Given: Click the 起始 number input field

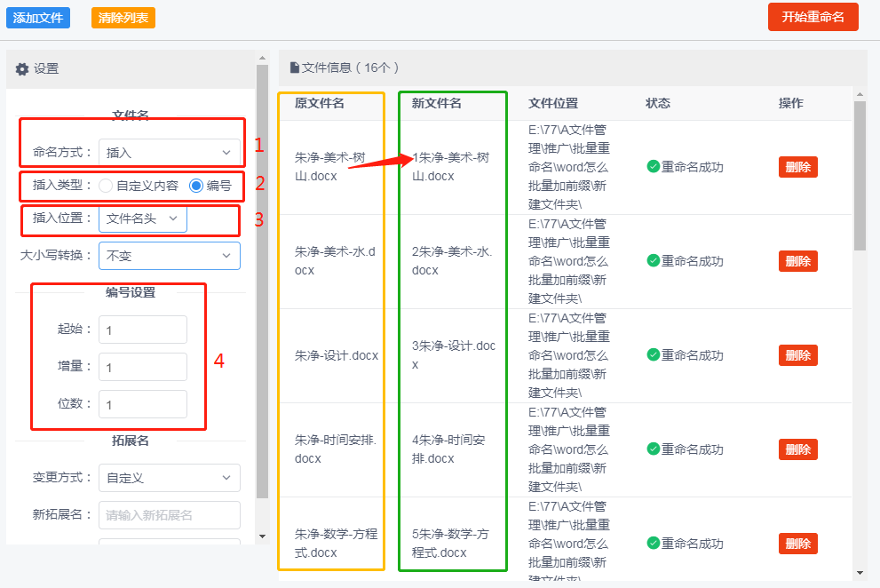Looking at the screenshot, I should [x=143, y=330].
